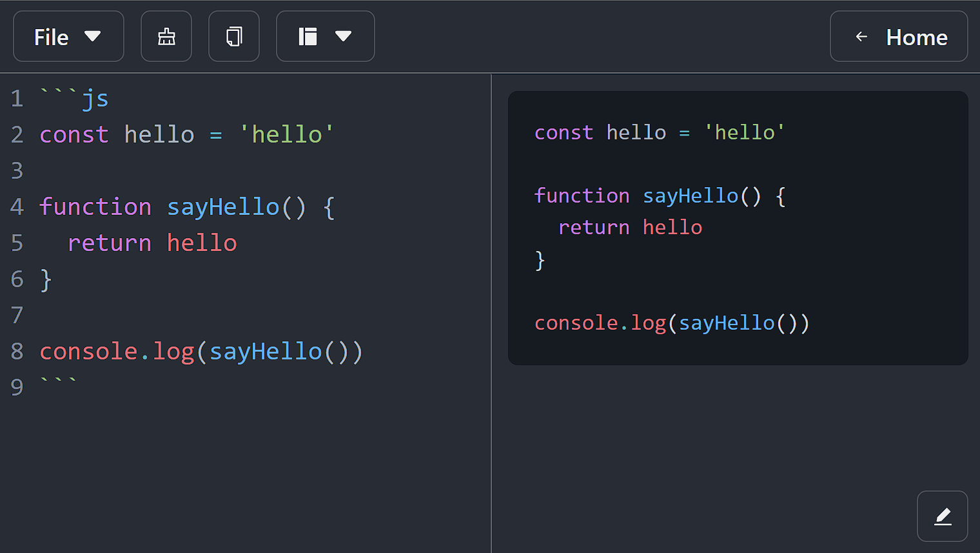The width and height of the screenshot is (980, 553).
Task: Go back using the Home button
Action: coord(899,37)
